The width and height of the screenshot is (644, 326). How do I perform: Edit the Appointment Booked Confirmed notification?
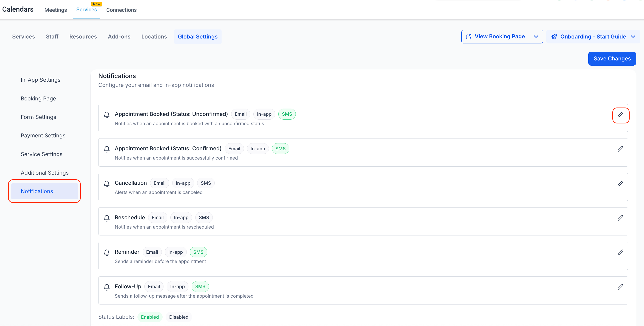621,149
